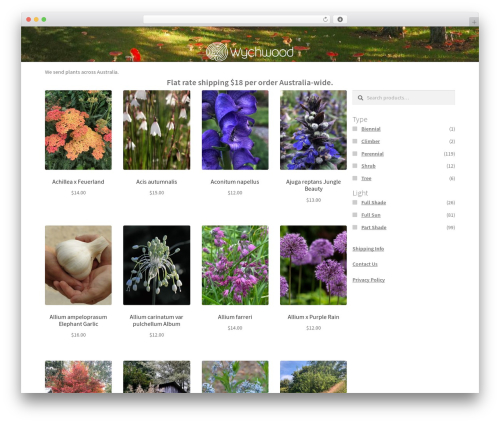Click the $14.00 price under Achillea
The width and height of the screenshot is (500, 423).
click(78, 193)
